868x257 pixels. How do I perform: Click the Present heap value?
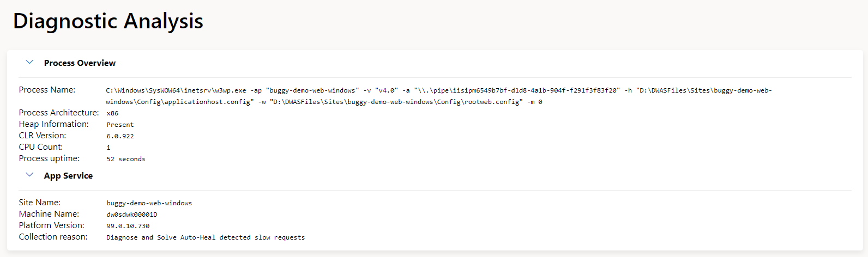click(x=120, y=125)
